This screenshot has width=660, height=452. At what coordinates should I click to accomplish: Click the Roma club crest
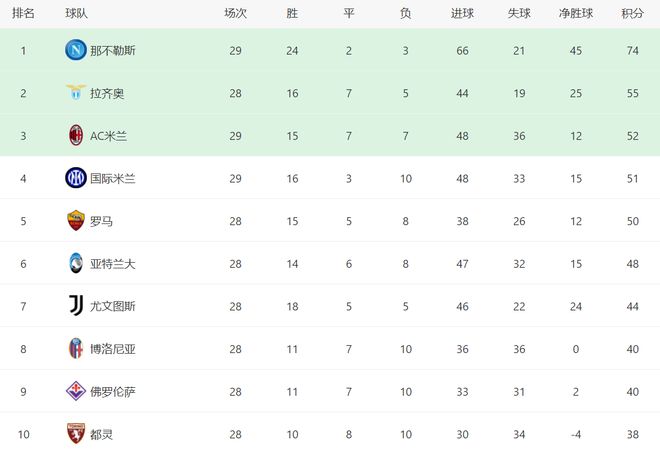coord(75,220)
